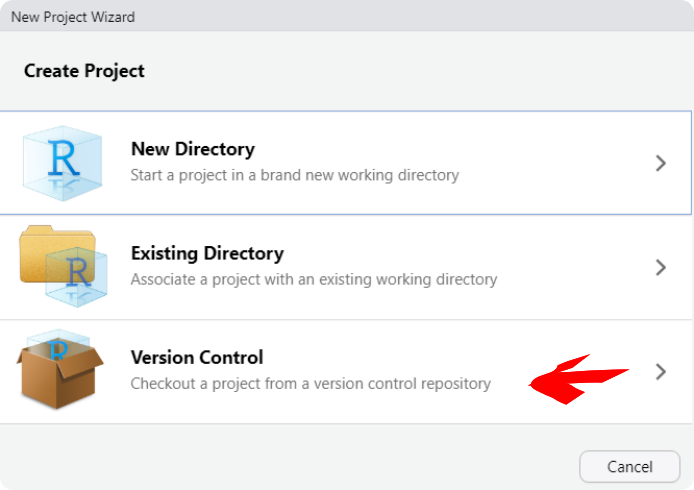This screenshot has height=490, width=694.
Task: Click 'Start a project in a brand new working directory'
Action: pyautogui.click(x=295, y=175)
